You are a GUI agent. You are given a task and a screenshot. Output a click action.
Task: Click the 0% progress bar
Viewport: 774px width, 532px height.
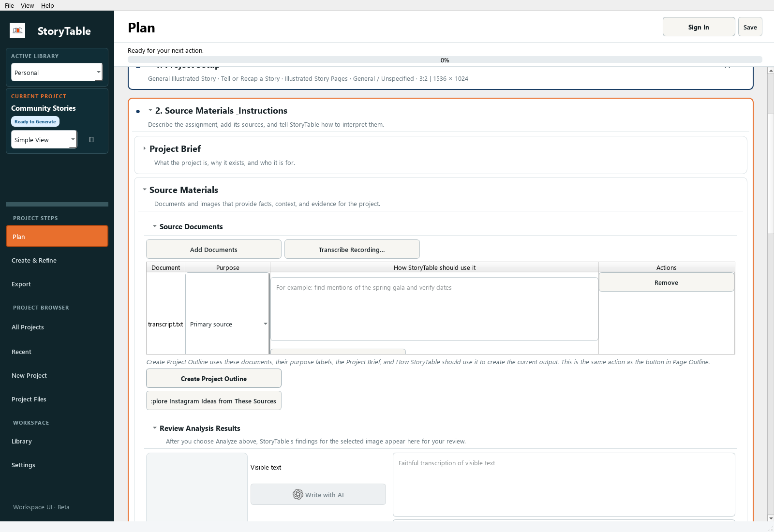tap(445, 60)
